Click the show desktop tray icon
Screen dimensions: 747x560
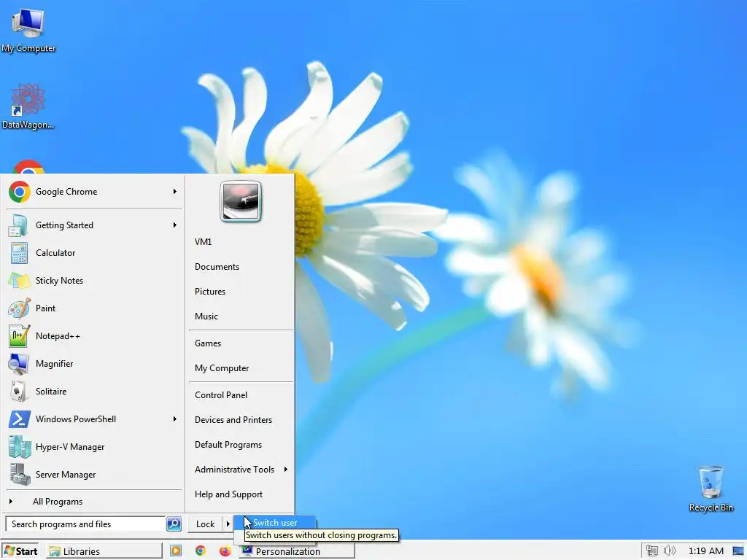pyautogui.click(x=738, y=551)
